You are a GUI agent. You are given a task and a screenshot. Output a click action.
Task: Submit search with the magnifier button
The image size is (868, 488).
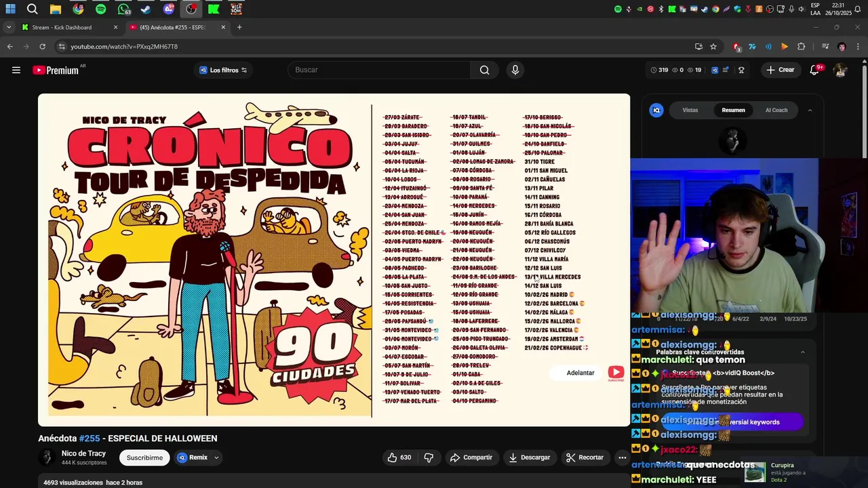point(484,70)
